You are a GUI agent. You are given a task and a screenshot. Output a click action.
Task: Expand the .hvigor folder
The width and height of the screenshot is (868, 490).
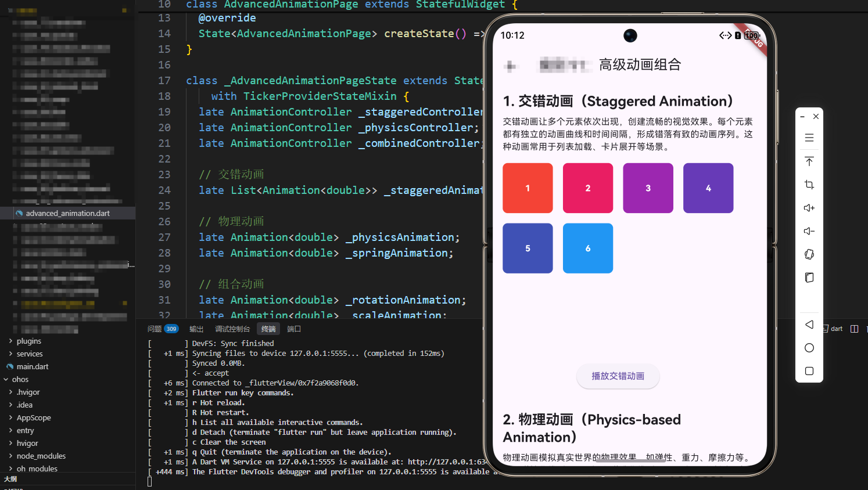click(10, 392)
